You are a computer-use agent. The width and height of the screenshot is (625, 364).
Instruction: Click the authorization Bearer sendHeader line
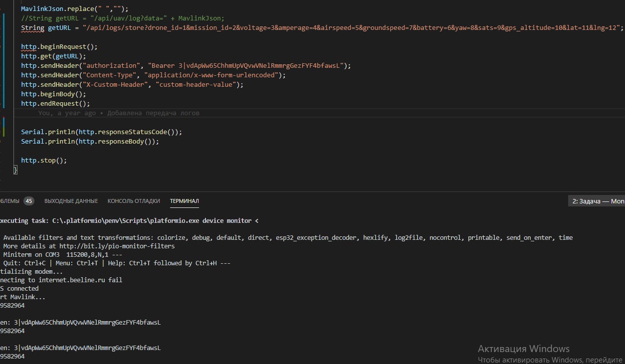coord(186,65)
